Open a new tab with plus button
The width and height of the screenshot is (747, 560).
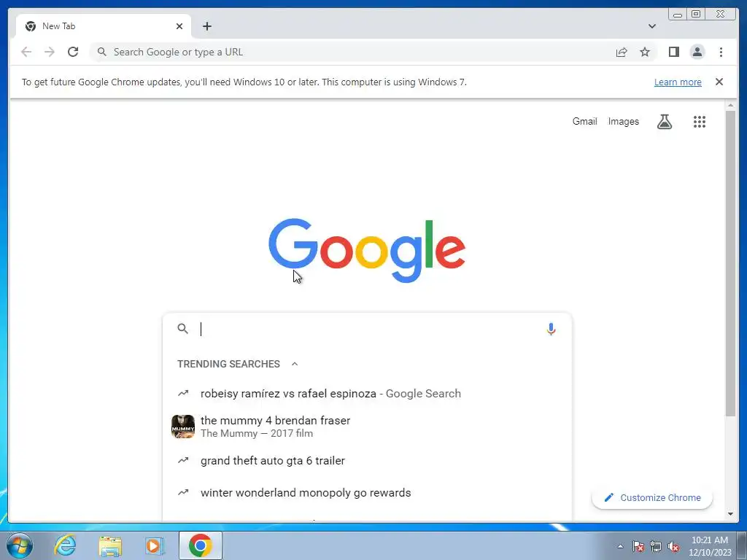click(206, 26)
